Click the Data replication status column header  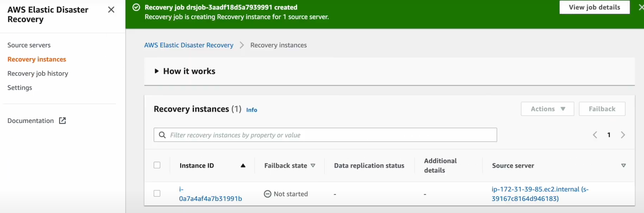pos(369,166)
